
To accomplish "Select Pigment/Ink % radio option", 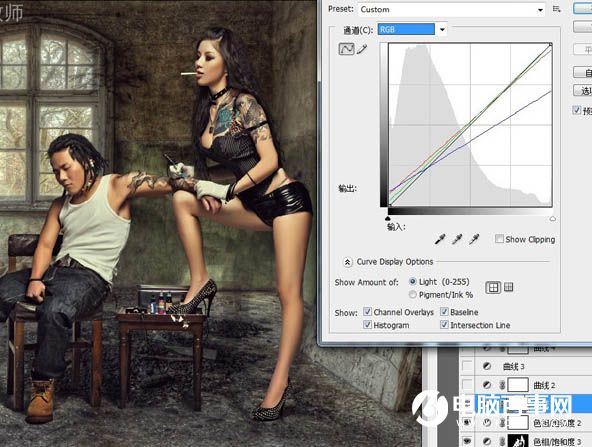I will click(x=413, y=294).
